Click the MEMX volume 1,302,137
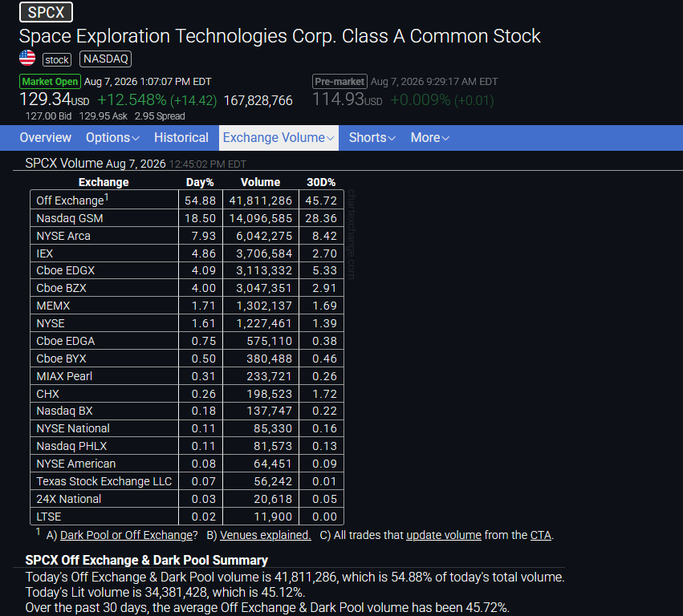 click(x=264, y=306)
